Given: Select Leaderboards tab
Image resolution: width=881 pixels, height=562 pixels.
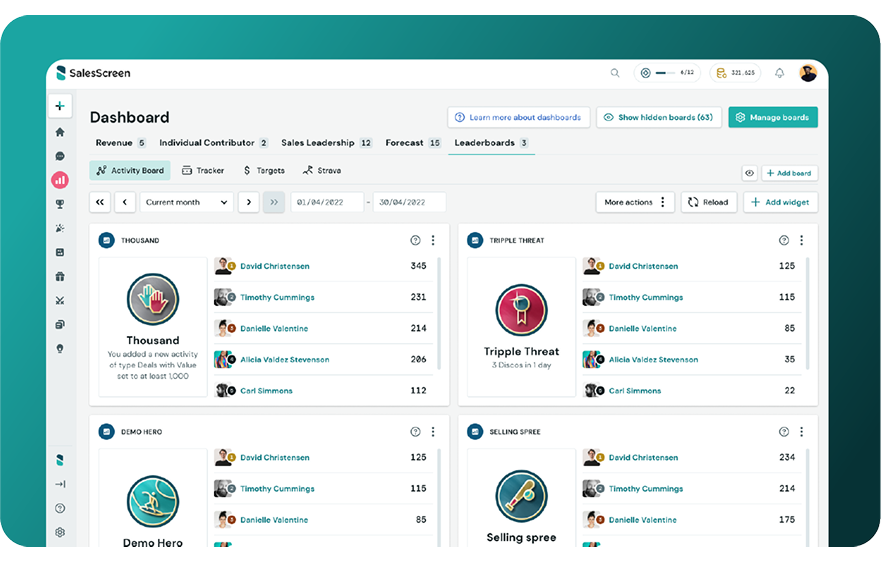Looking at the screenshot, I should click(491, 143).
